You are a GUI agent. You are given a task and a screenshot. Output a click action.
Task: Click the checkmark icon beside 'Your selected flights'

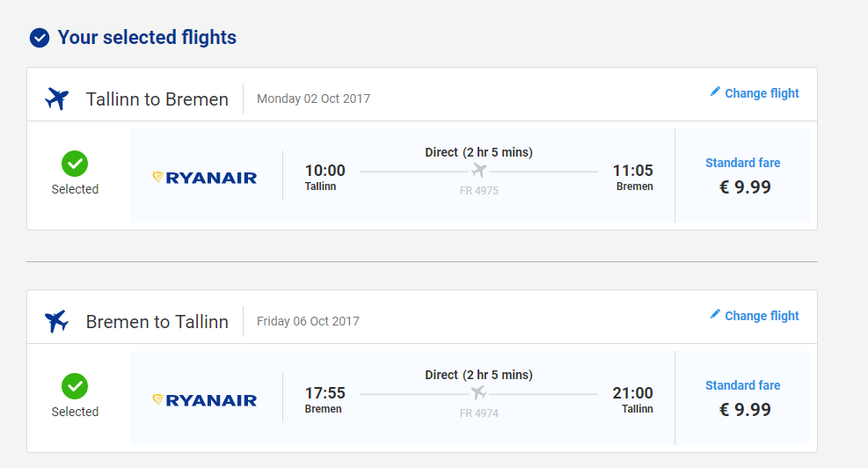39,38
